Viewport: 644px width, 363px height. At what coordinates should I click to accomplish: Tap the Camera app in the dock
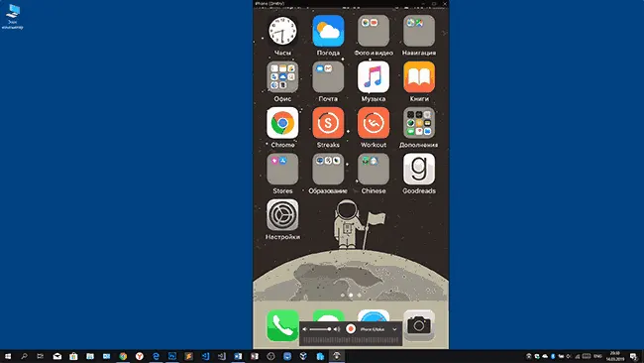[x=419, y=325]
